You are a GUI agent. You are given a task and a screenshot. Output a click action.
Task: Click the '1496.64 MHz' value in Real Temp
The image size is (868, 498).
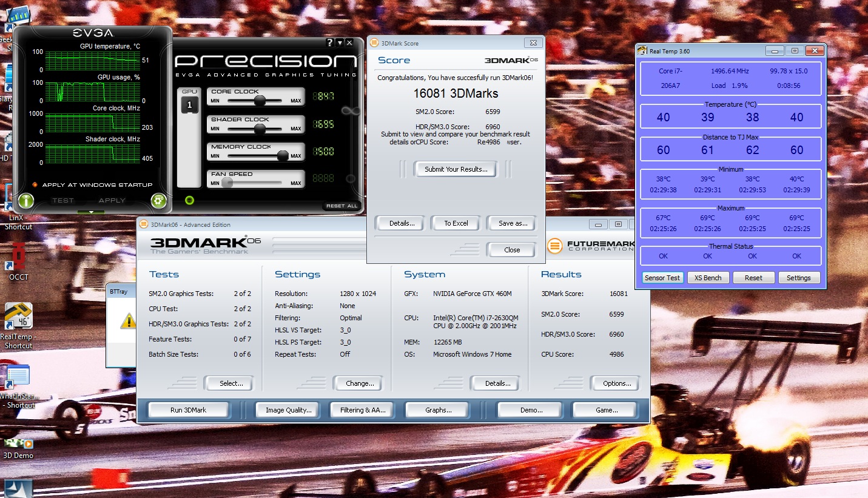730,71
